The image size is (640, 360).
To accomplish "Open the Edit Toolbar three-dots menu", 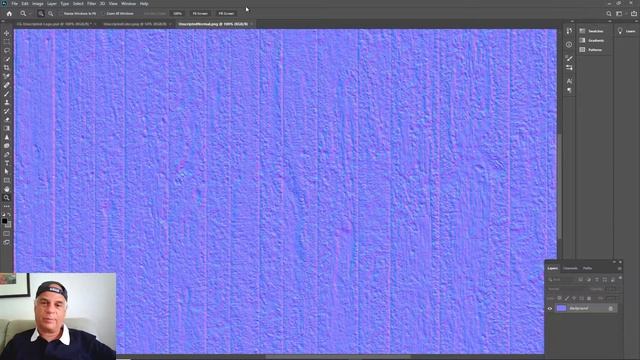I will tap(7, 206).
